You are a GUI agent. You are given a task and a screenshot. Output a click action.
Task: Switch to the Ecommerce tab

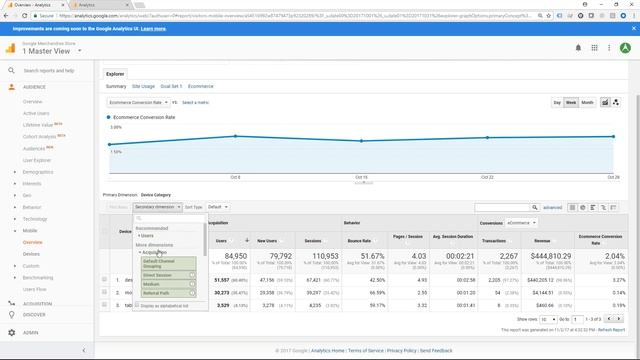(x=200, y=87)
